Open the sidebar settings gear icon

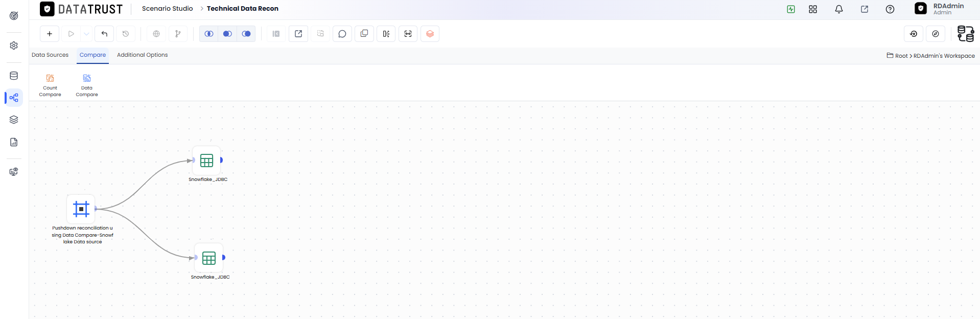[14, 45]
